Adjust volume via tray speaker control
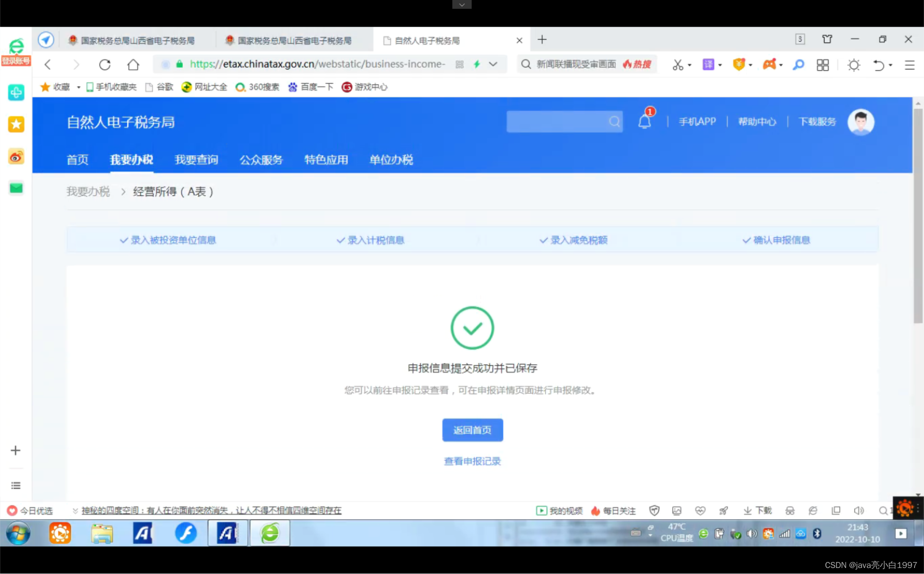The image size is (924, 574). 752,534
